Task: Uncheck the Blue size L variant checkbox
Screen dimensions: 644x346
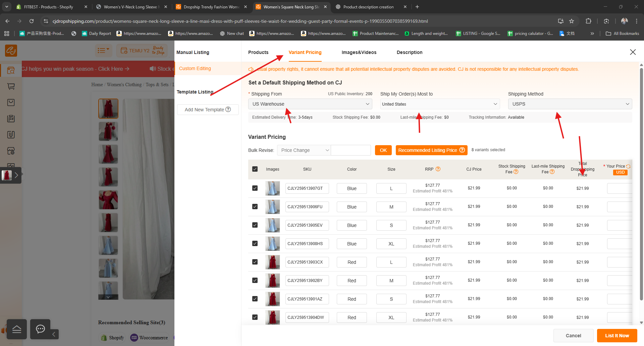Action: click(x=255, y=188)
